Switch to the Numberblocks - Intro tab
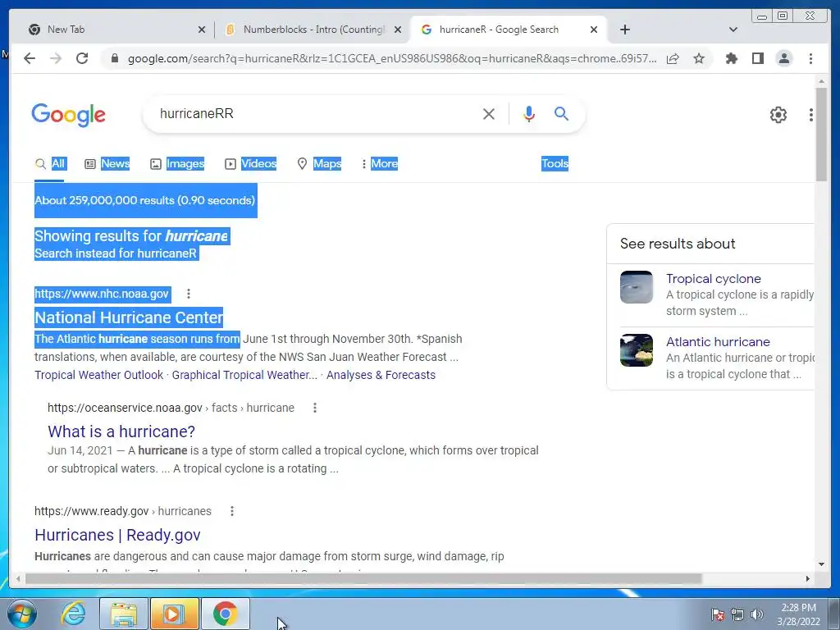The height and width of the screenshot is (630, 840). (314, 30)
